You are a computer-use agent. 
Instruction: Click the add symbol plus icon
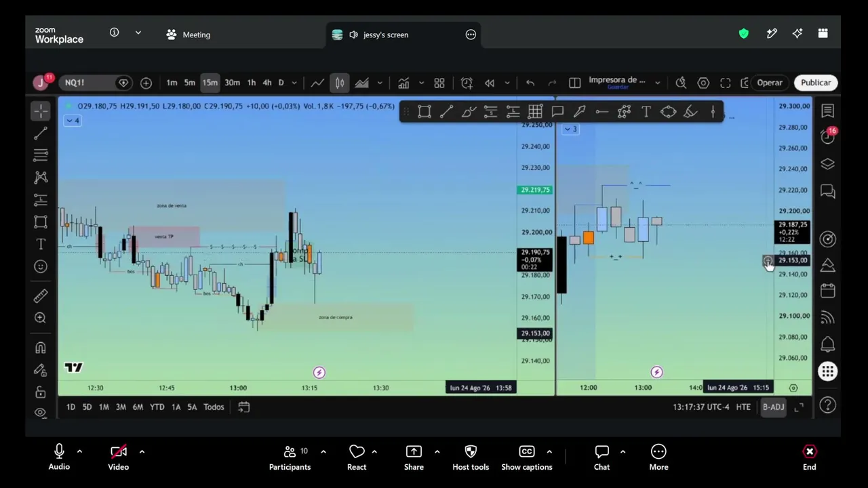pyautogui.click(x=146, y=83)
